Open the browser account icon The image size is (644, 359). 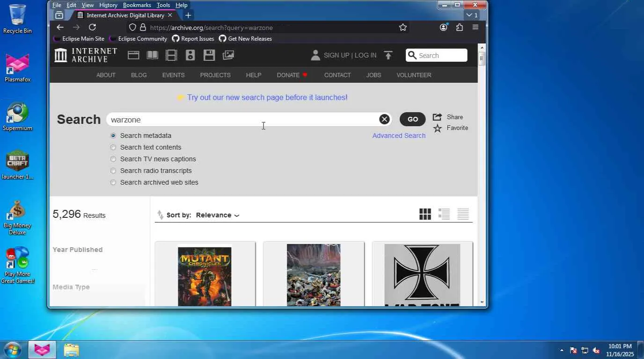point(444,27)
